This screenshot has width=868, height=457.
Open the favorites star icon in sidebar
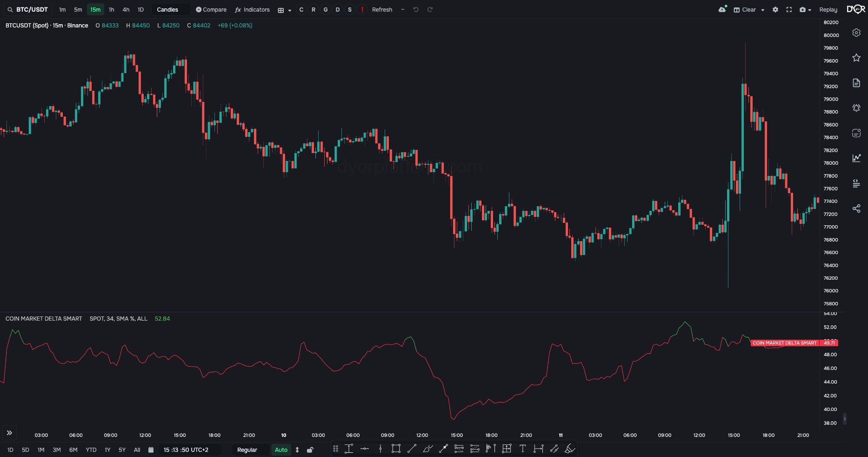point(856,58)
